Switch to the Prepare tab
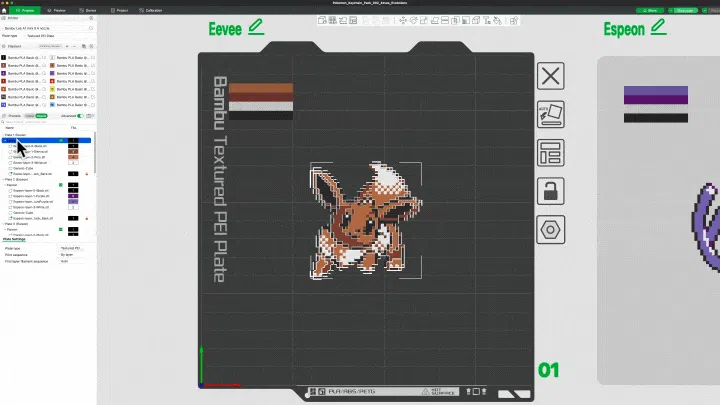Viewport: 720px width, 405px height. (25, 10)
